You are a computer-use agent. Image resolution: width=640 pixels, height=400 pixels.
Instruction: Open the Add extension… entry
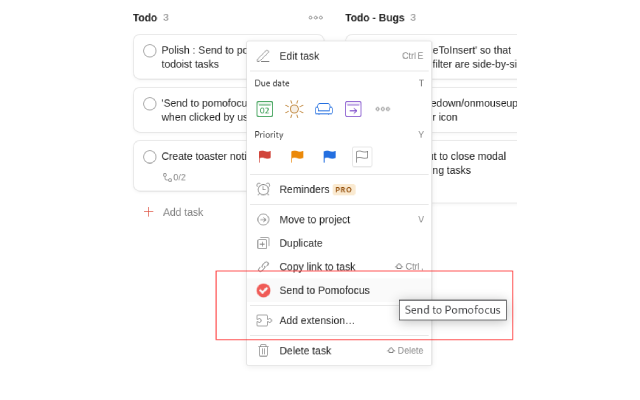pyautogui.click(x=316, y=320)
